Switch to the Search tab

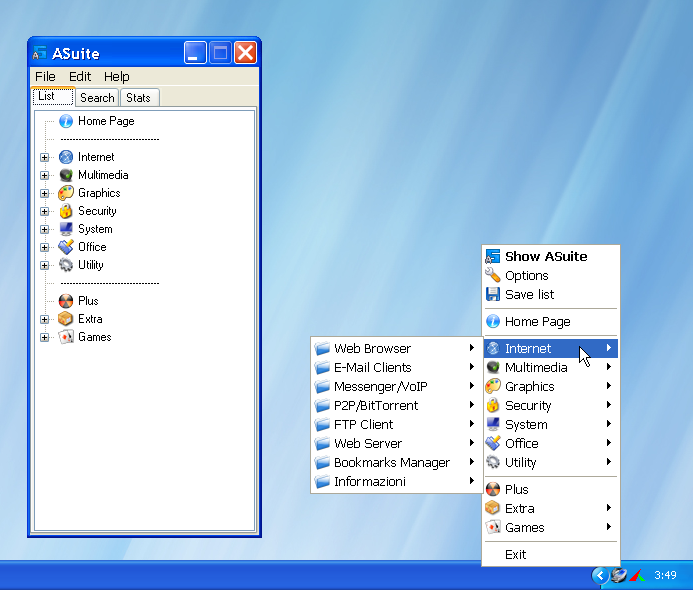97,98
